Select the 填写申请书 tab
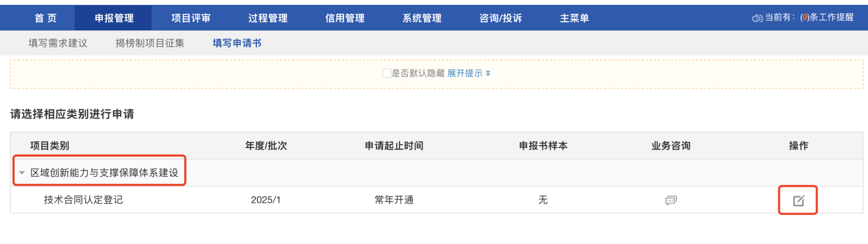This screenshot has height=244, width=868. [x=237, y=43]
